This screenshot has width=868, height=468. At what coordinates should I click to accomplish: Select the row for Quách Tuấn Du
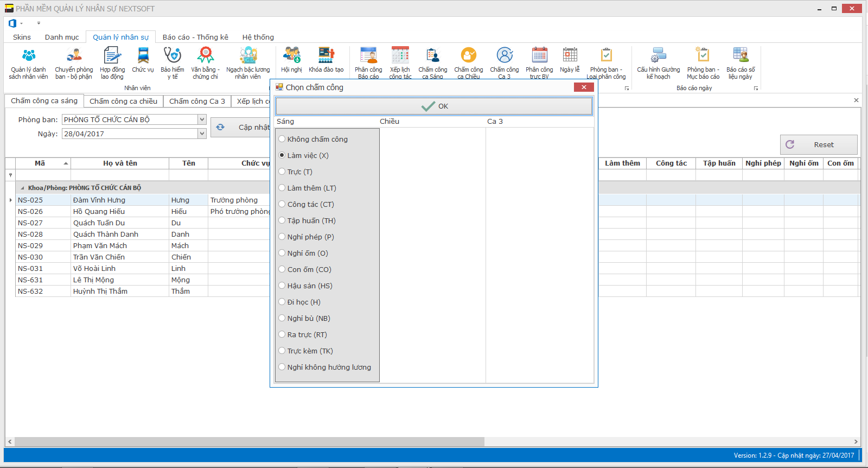pos(99,223)
